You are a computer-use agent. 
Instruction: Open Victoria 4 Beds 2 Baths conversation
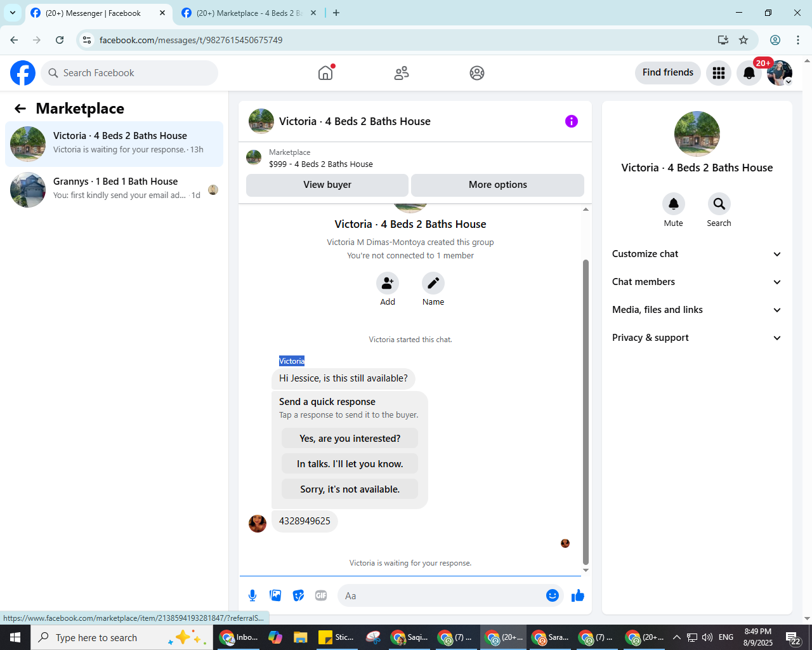tap(114, 144)
